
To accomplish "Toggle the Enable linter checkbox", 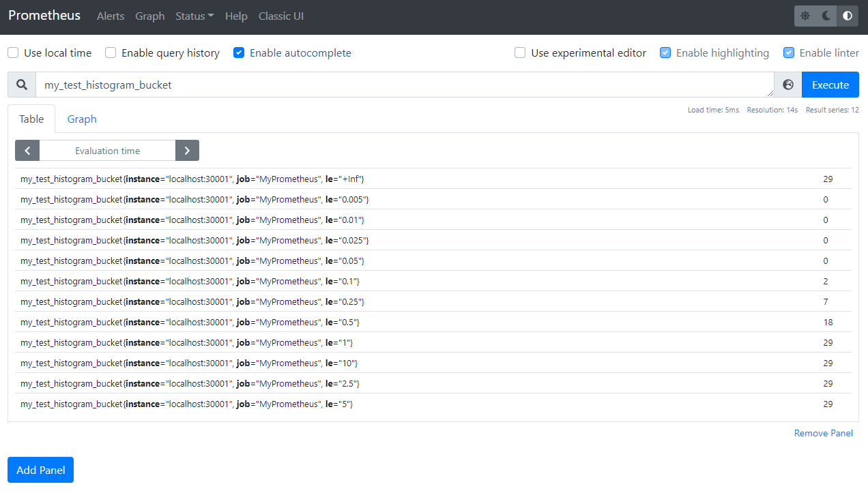I will [789, 53].
